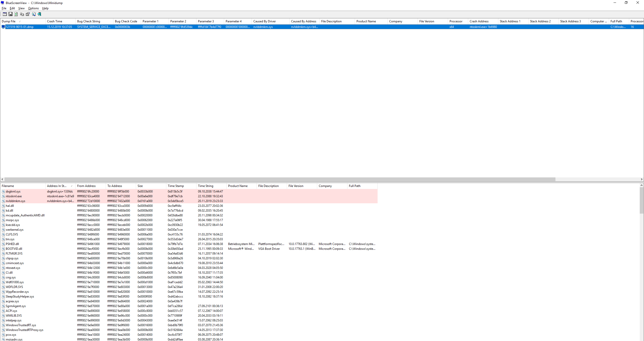
Task: Click the Find magnifier icon
Action: 34,14
